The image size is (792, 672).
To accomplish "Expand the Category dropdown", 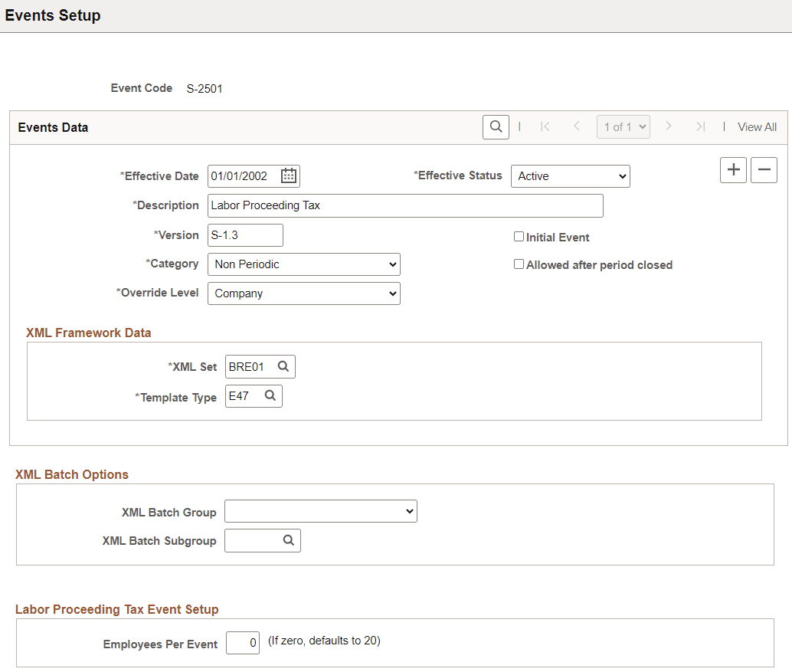I will pyautogui.click(x=303, y=264).
